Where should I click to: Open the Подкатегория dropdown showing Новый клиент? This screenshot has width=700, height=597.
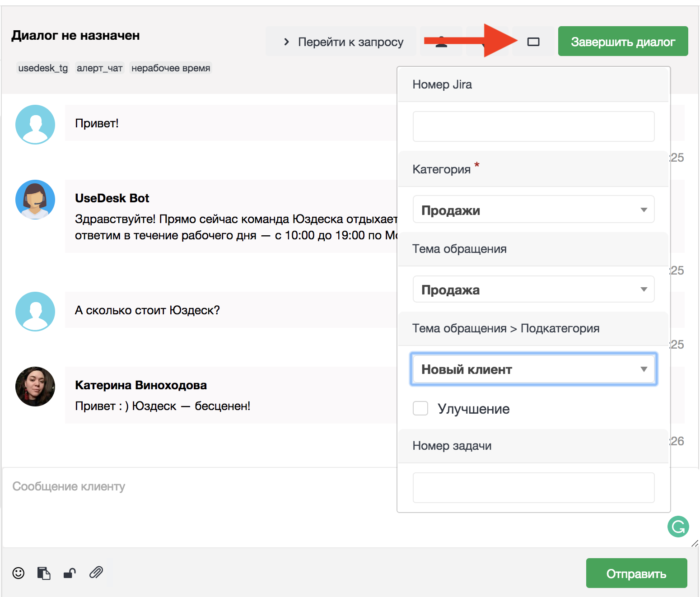[x=533, y=369]
